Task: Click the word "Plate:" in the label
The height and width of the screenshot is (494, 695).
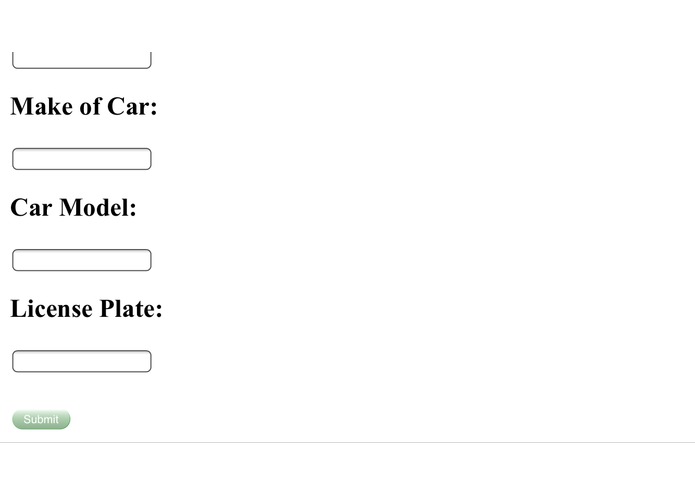Action: (131, 308)
